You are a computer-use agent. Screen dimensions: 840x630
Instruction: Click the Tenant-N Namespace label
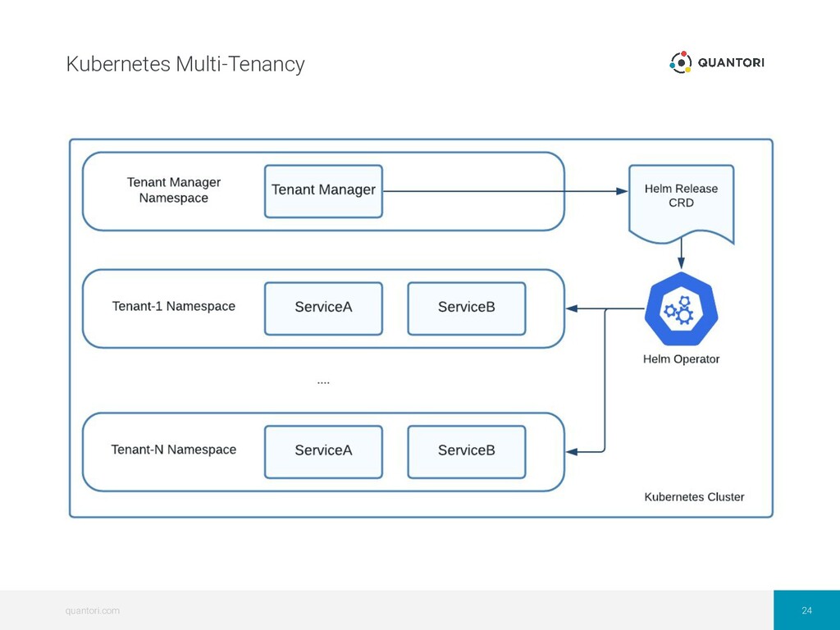click(174, 450)
